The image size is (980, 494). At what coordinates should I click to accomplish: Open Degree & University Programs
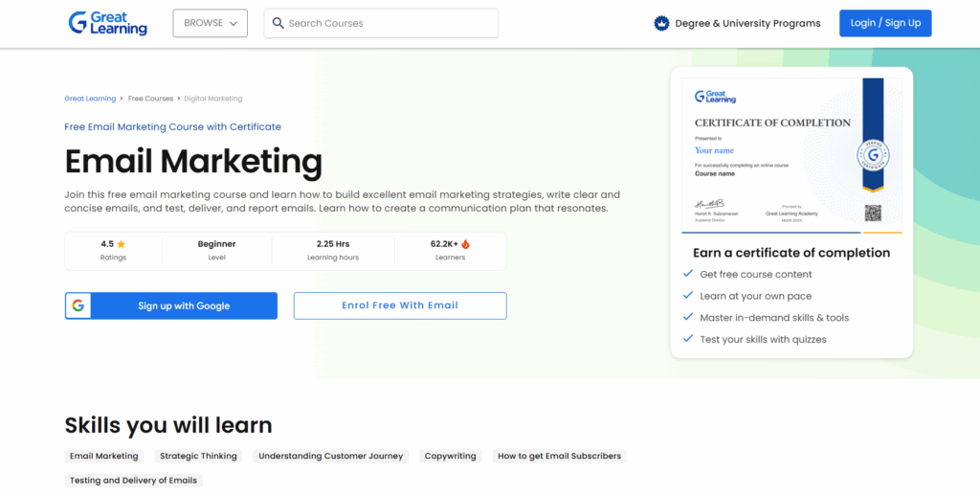(x=747, y=23)
